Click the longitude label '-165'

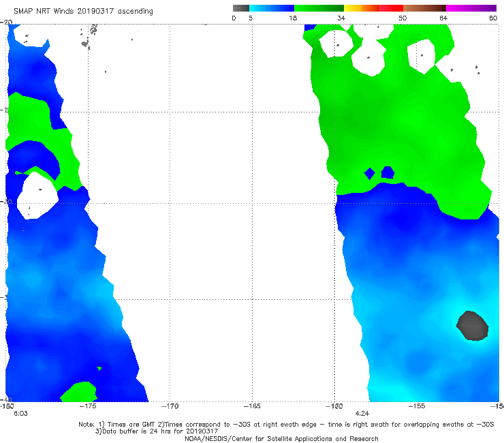click(x=252, y=406)
